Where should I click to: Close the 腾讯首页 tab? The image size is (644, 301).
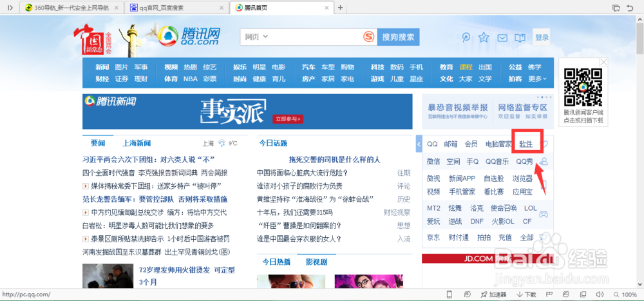pos(327,8)
